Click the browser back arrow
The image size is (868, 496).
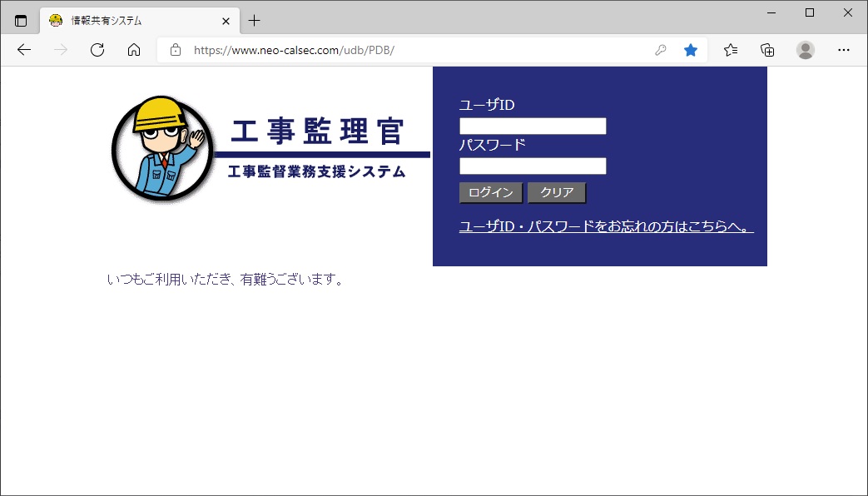coord(24,50)
